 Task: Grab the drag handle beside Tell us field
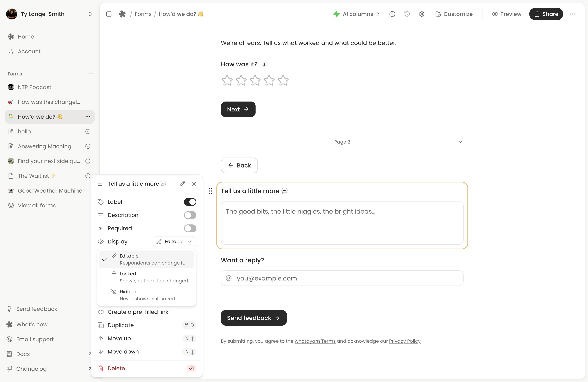tap(211, 191)
